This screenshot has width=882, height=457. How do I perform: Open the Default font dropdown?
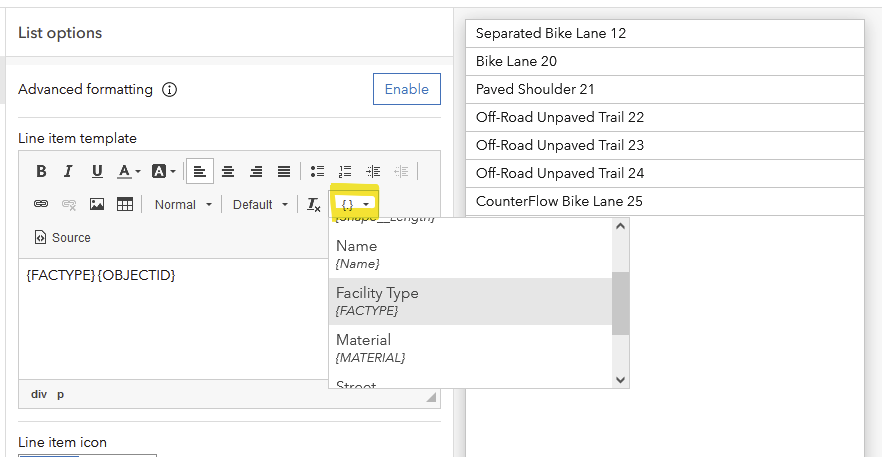pos(260,204)
